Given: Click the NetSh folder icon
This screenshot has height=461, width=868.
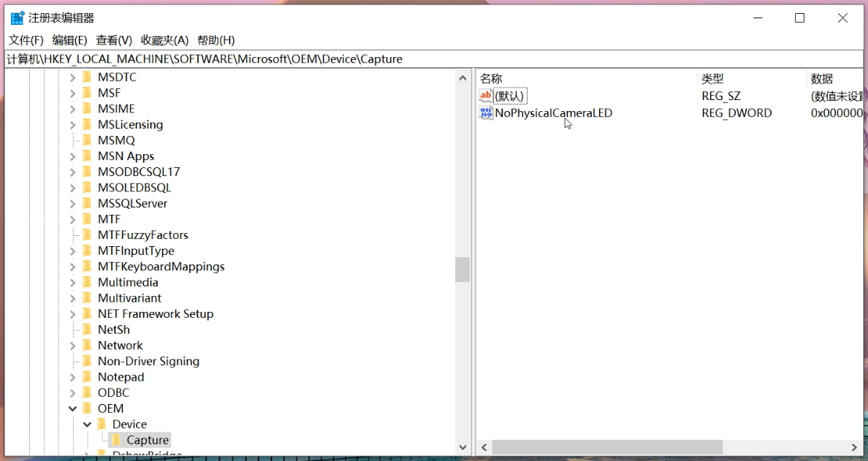Looking at the screenshot, I should pos(87,329).
